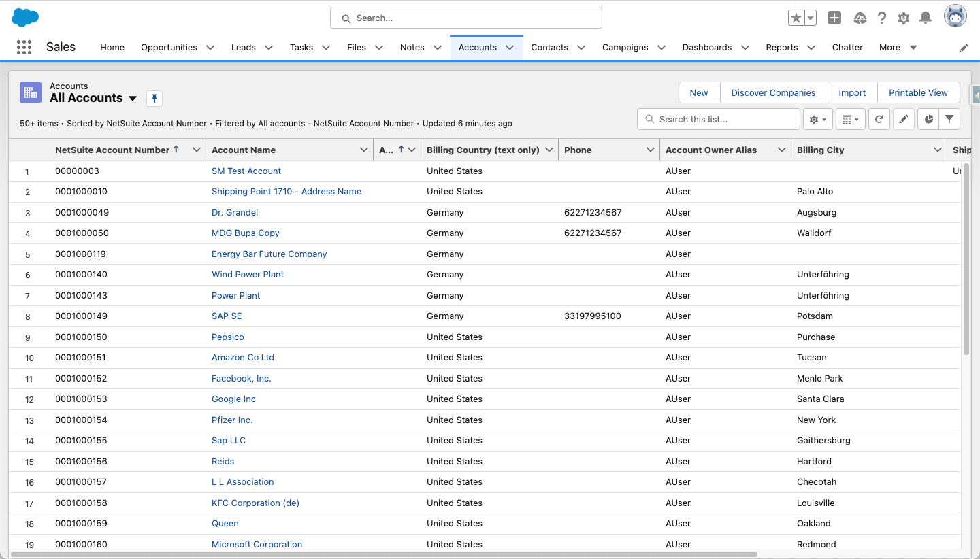Edit navigation bar with pencil icon
The height and width of the screenshot is (559, 980).
coord(964,48)
